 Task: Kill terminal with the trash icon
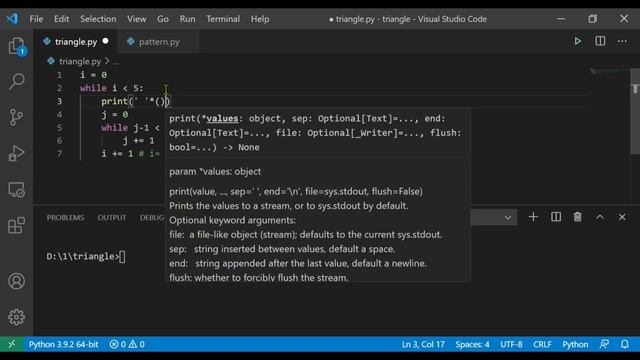[x=578, y=217]
